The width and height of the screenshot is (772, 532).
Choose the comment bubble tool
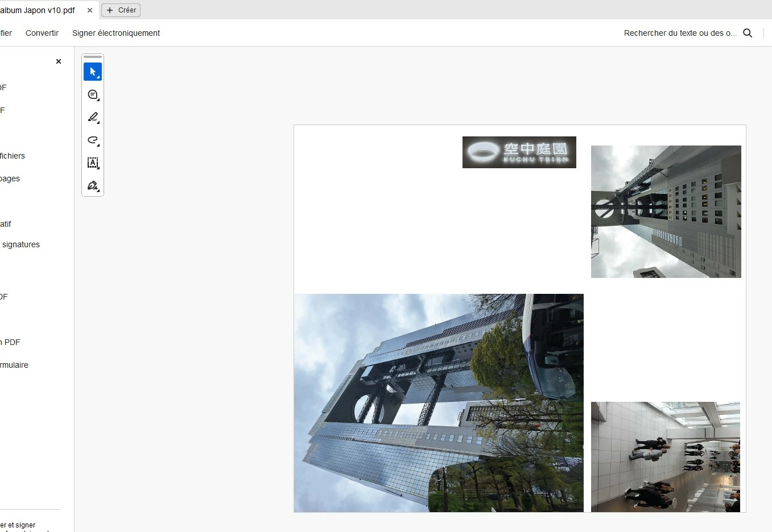(x=93, y=95)
